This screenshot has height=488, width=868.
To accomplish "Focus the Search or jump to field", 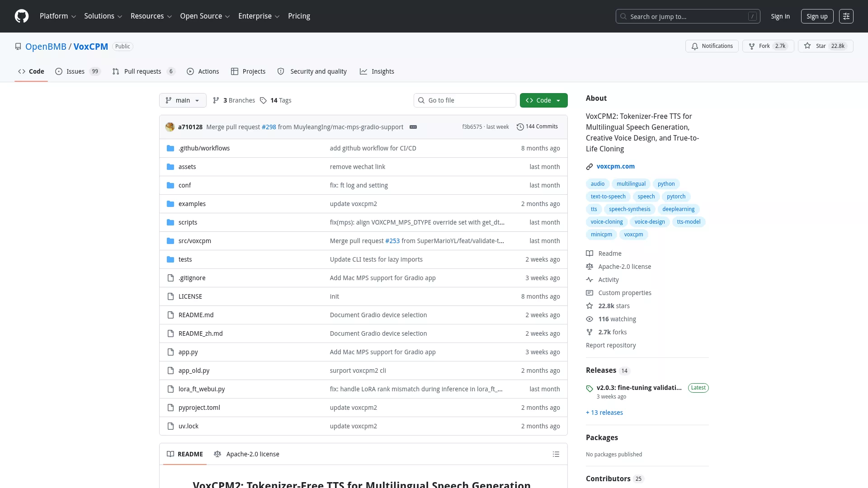I will point(688,16).
